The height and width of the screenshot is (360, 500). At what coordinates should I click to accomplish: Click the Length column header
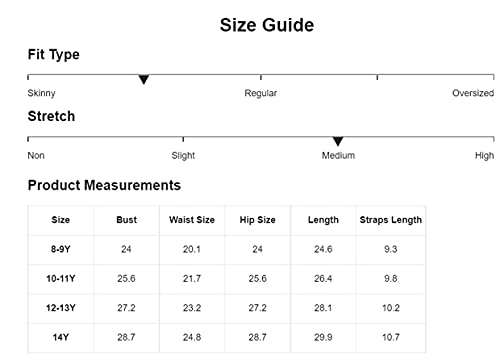(323, 220)
